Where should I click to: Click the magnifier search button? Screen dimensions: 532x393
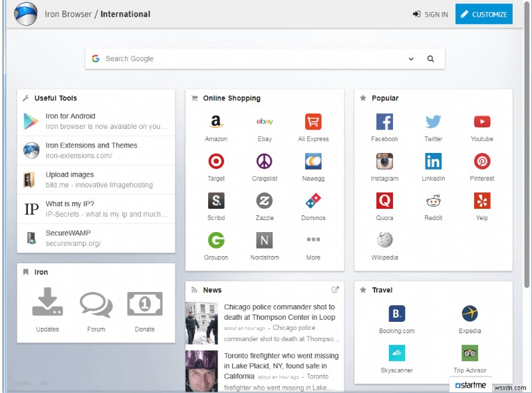coord(430,59)
